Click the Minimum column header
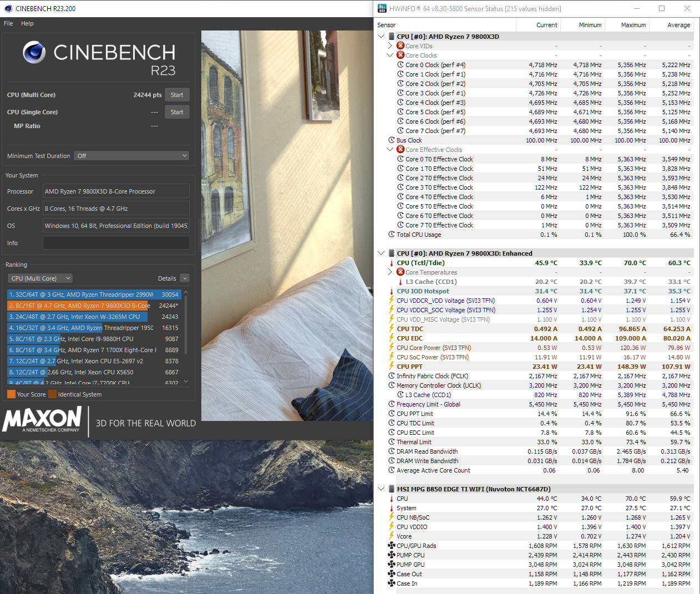The image size is (700, 594). pos(582,25)
